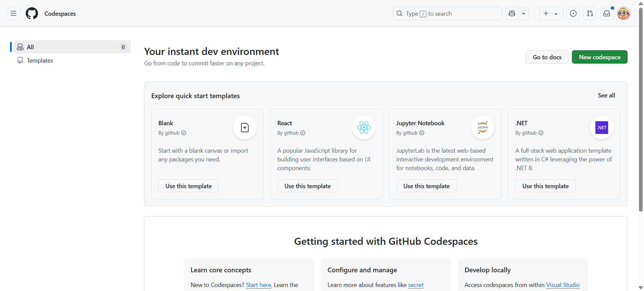
Task: Use the .NET template
Action: 545,186
